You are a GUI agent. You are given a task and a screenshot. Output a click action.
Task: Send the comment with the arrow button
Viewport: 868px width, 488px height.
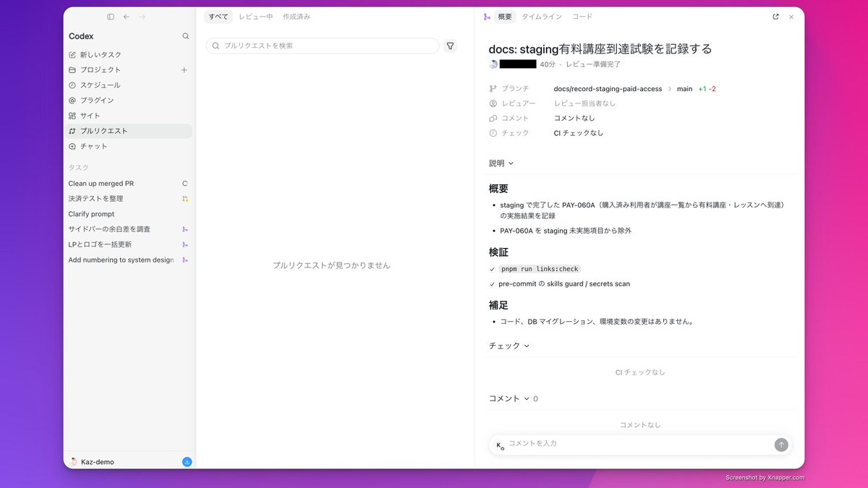point(781,445)
